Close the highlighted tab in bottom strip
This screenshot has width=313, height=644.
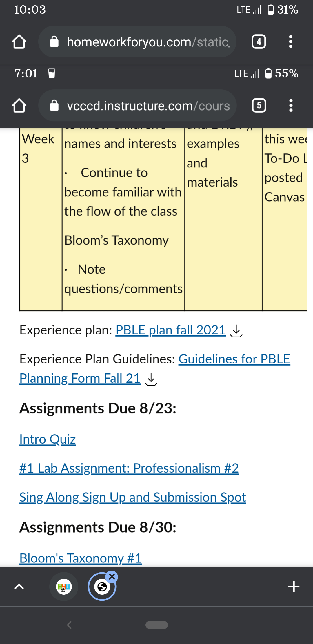tap(112, 577)
